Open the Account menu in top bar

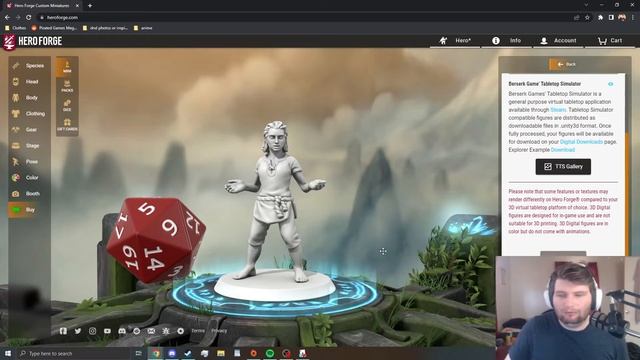(x=558, y=41)
